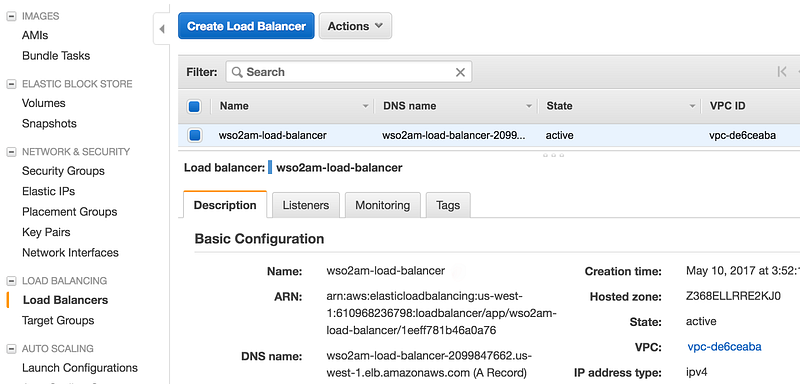The height and width of the screenshot is (384, 800).
Task: Open Key Pairs in the sidebar
Action: pyautogui.click(x=46, y=233)
